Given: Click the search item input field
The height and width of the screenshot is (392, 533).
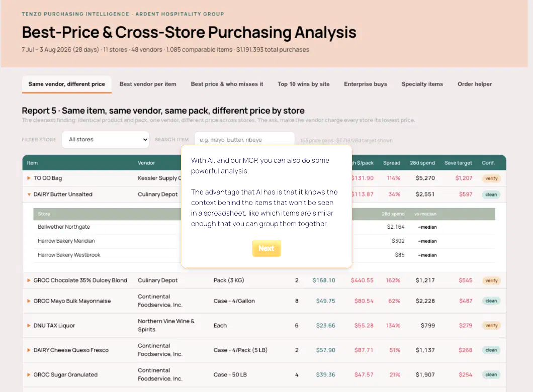Looking at the screenshot, I should [x=244, y=140].
